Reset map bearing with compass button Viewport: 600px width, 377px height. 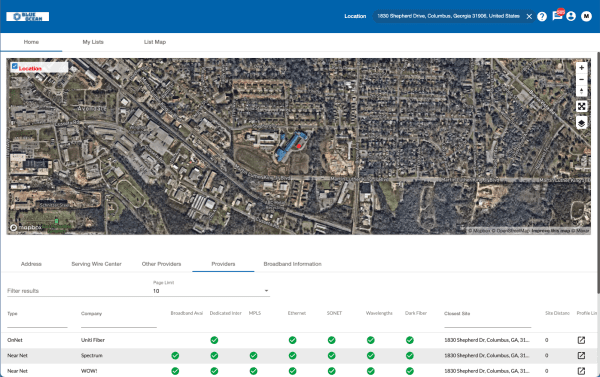pos(581,91)
